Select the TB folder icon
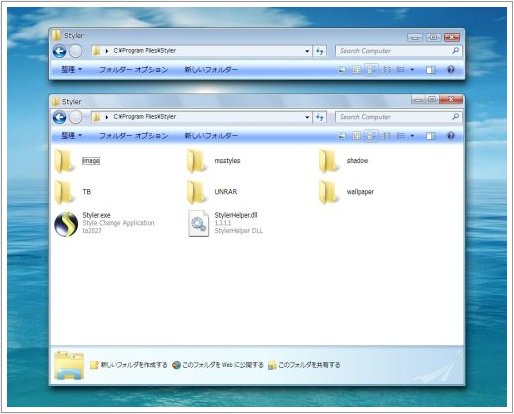The width and height of the screenshot is (514, 414). (64, 192)
